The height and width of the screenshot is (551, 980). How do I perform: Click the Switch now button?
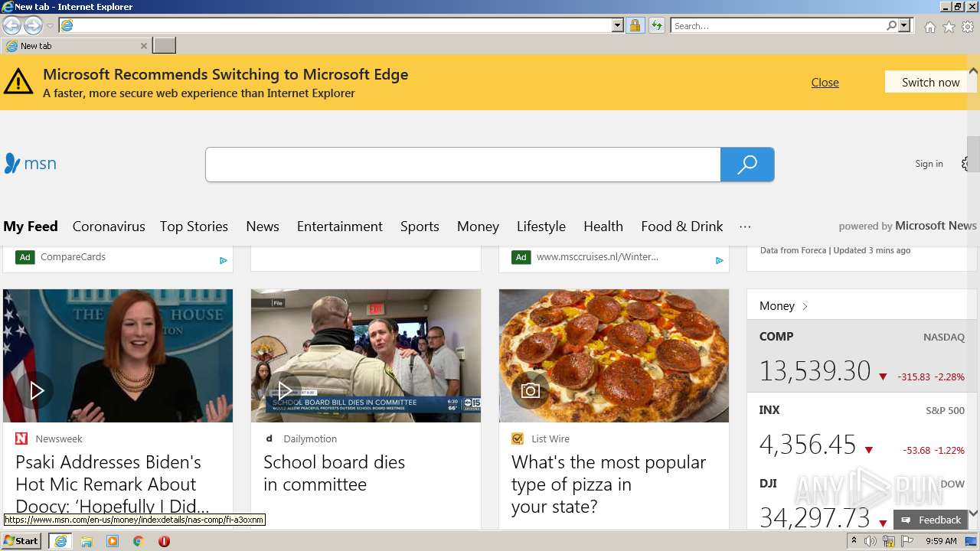click(930, 82)
